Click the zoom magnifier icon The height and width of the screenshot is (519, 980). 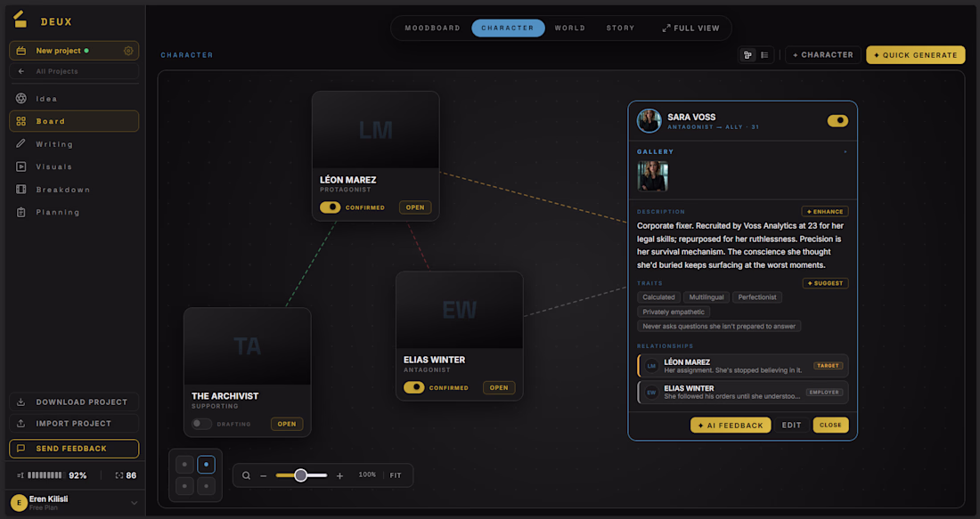point(246,475)
